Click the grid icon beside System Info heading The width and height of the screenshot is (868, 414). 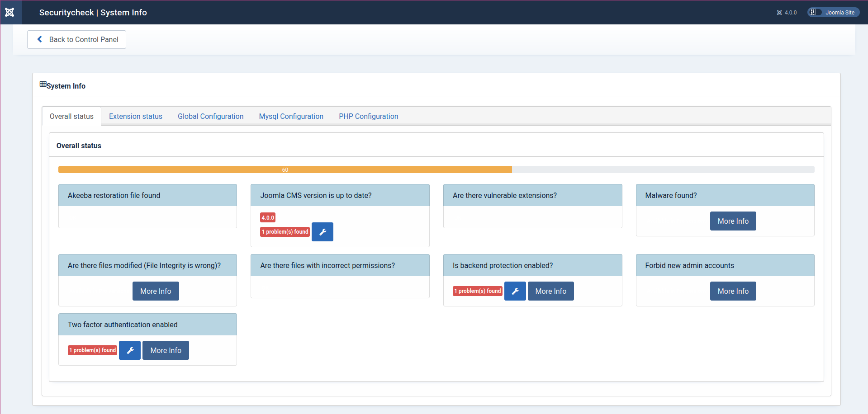[43, 84]
